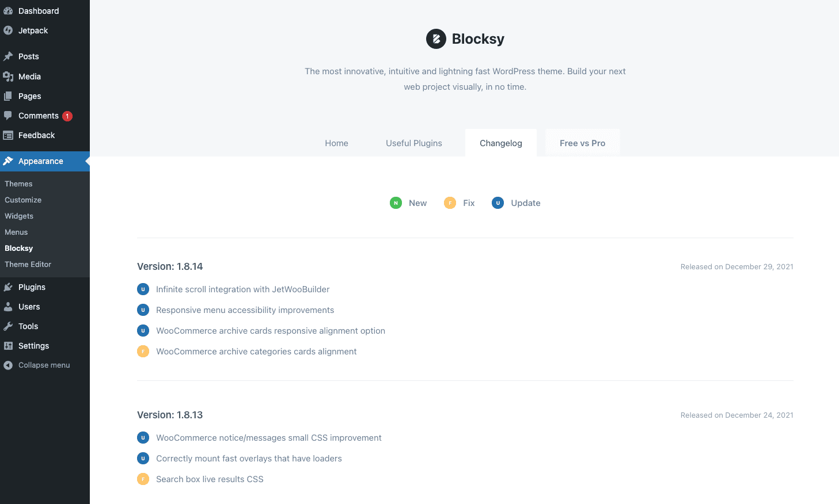The image size is (839, 504).
Task: Click the Appearance menu label
Action: click(41, 161)
